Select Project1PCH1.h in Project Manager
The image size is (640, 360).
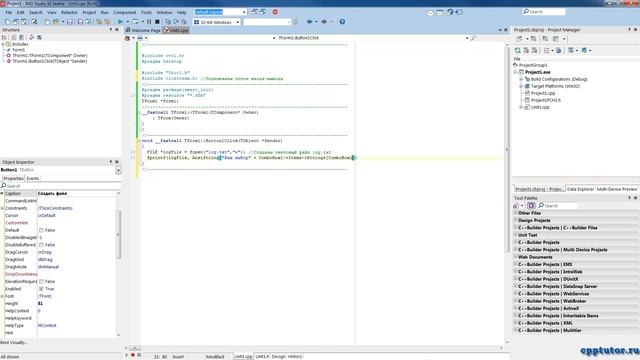pos(546,100)
